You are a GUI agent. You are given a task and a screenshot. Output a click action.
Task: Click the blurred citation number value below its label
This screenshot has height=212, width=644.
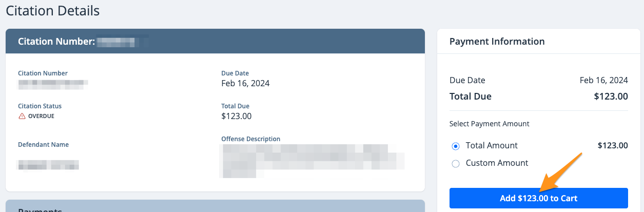53,82
